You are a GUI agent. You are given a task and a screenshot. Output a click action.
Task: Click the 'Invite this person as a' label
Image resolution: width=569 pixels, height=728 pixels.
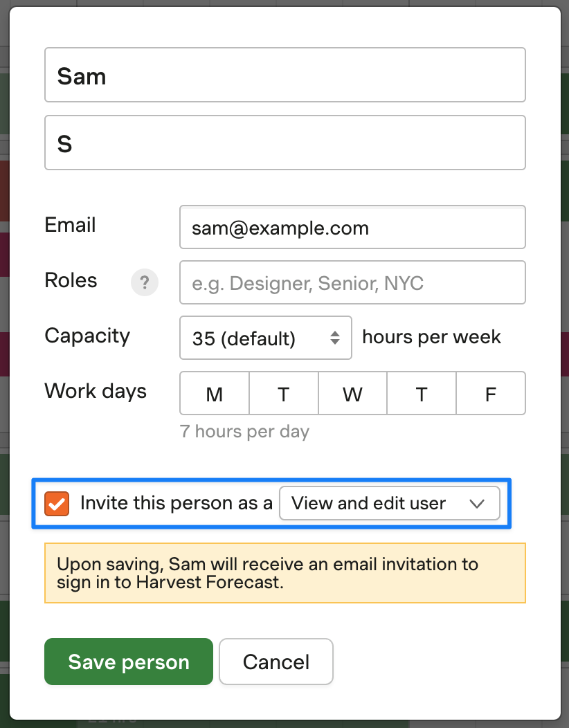[x=176, y=503]
